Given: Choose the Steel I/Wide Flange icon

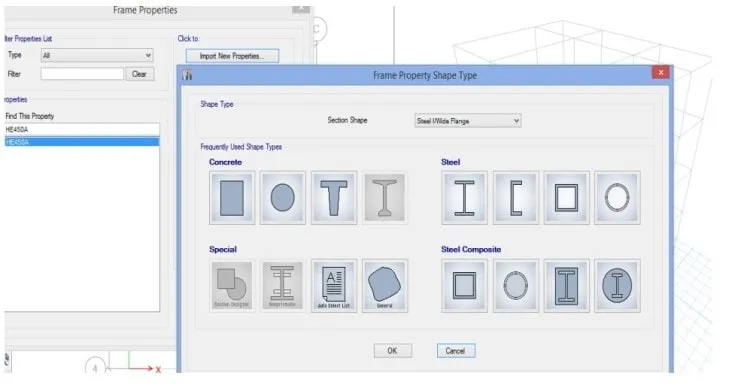Looking at the screenshot, I should pyautogui.click(x=464, y=198).
